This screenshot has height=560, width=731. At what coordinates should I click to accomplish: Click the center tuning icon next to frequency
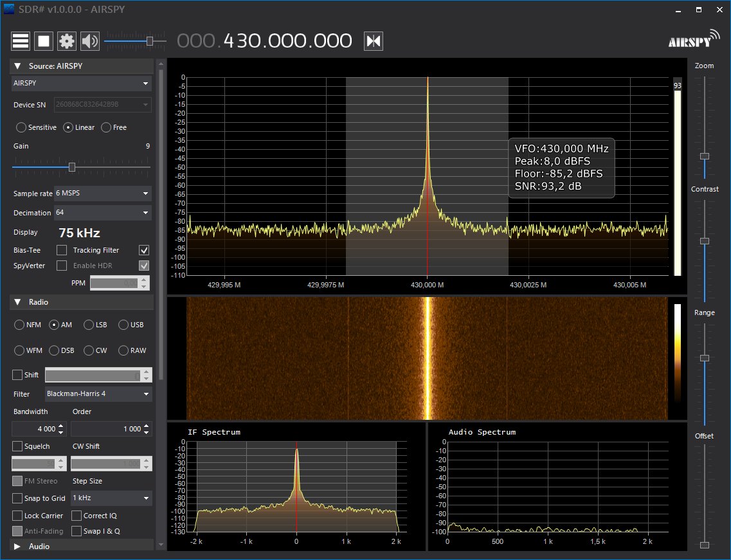pos(374,41)
